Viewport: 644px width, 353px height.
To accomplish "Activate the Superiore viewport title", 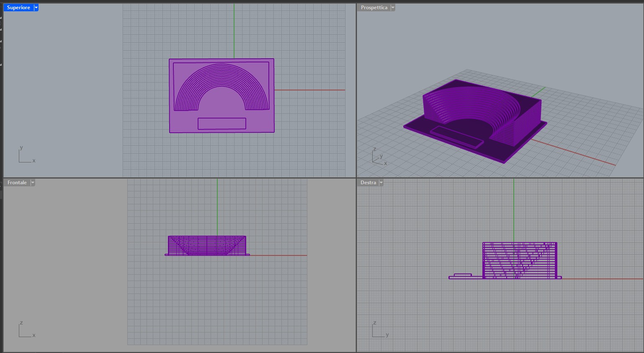I will coord(18,8).
